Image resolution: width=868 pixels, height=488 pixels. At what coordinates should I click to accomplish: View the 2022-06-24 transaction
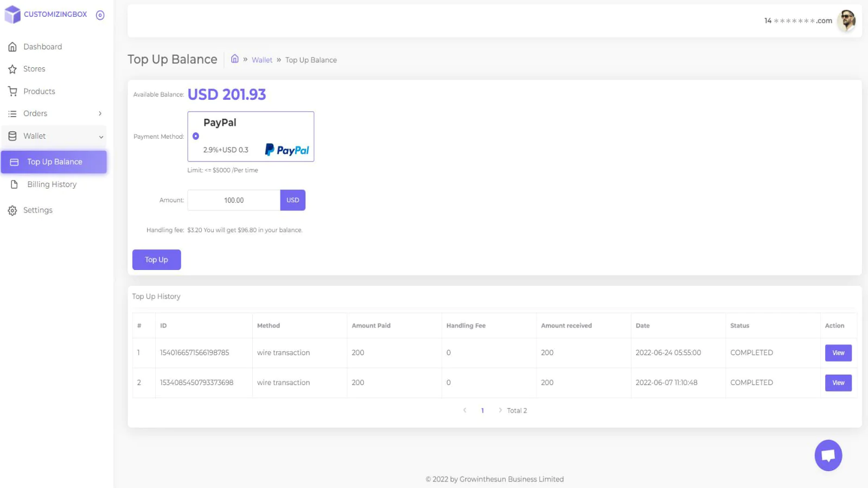pyautogui.click(x=838, y=353)
